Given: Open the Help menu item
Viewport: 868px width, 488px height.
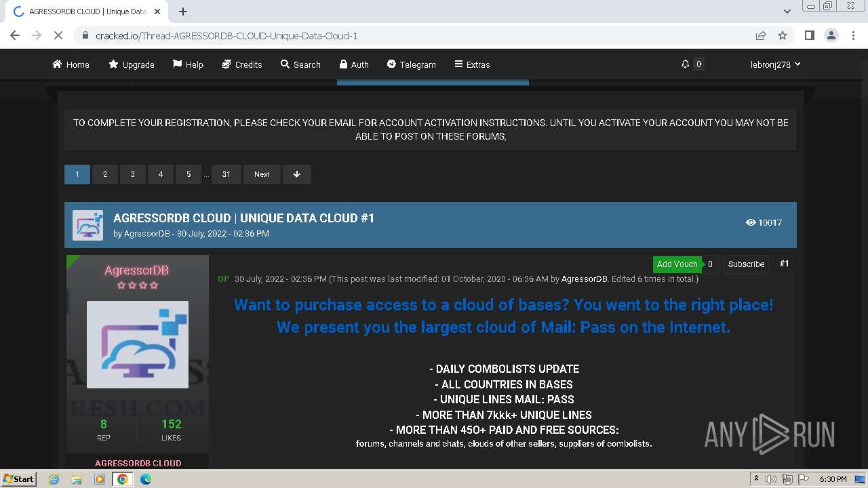Looking at the screenshot, I should click(188, 64).
